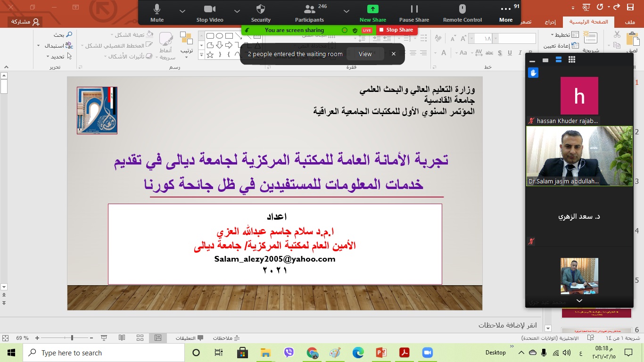Toggle the Comments (التعليقات) pane
The width and height of the screenshot is (644, 362).
(x=190, y=338)
